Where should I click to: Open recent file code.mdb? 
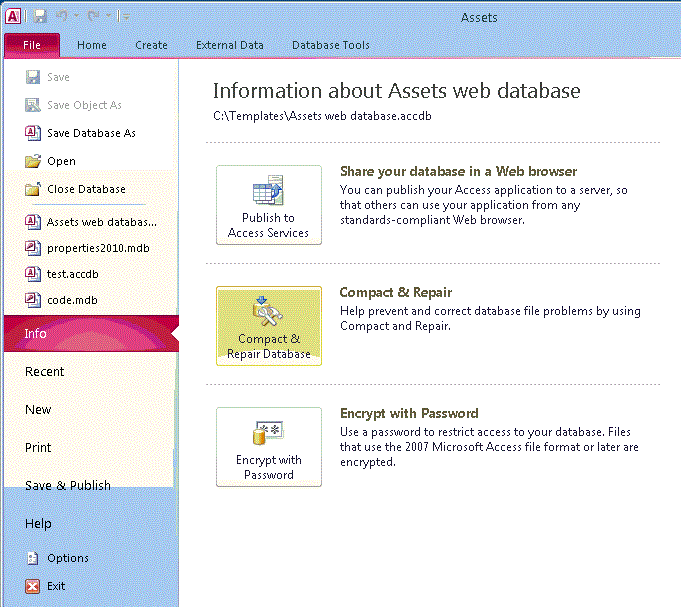click(72, 300)
